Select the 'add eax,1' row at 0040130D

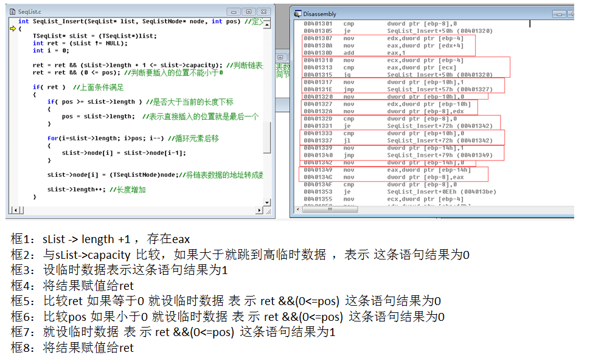click(355, 53)
